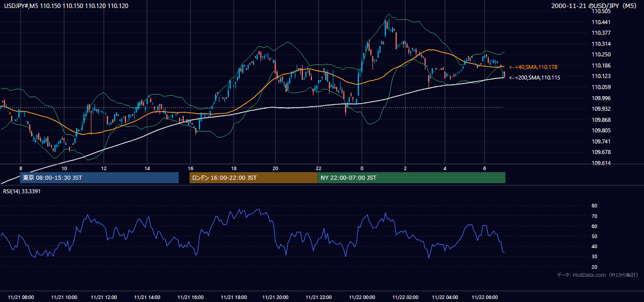
Task: Click hour marker 22 under the price chart
Action: coord(319,168)
